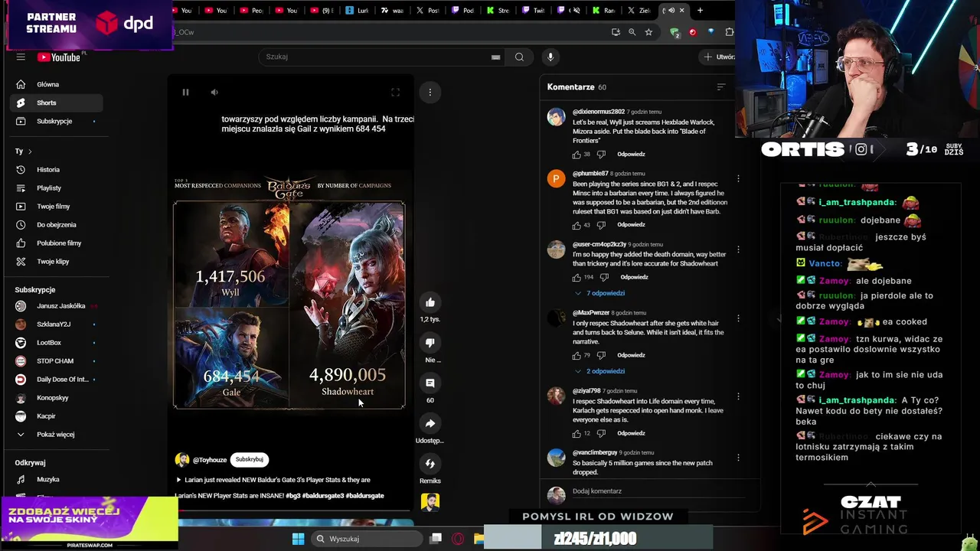Open comments via the icon above 60
The height and width of the screenshot is (551, 980).
(x=430, y=383)
